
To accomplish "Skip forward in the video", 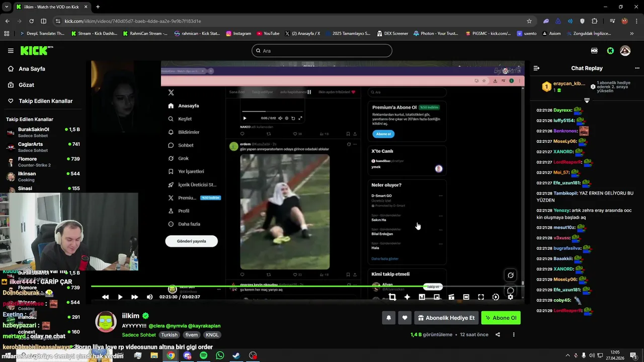I will point(134,297).
